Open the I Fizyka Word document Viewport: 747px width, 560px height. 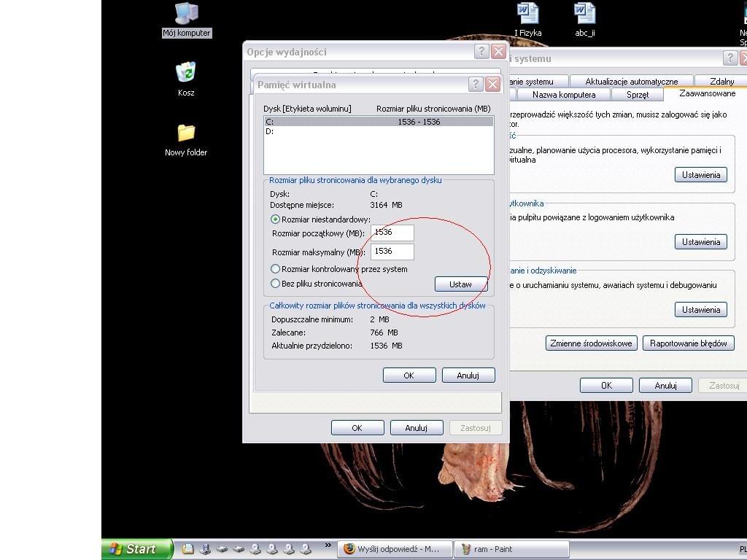pyautogui.click(x=527, y=15)
